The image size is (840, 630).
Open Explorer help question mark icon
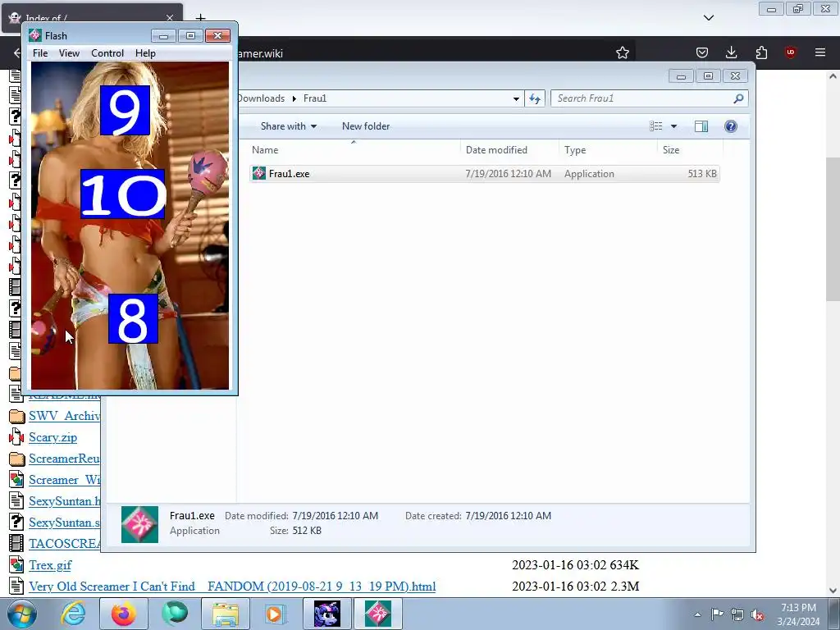(731, 126)
